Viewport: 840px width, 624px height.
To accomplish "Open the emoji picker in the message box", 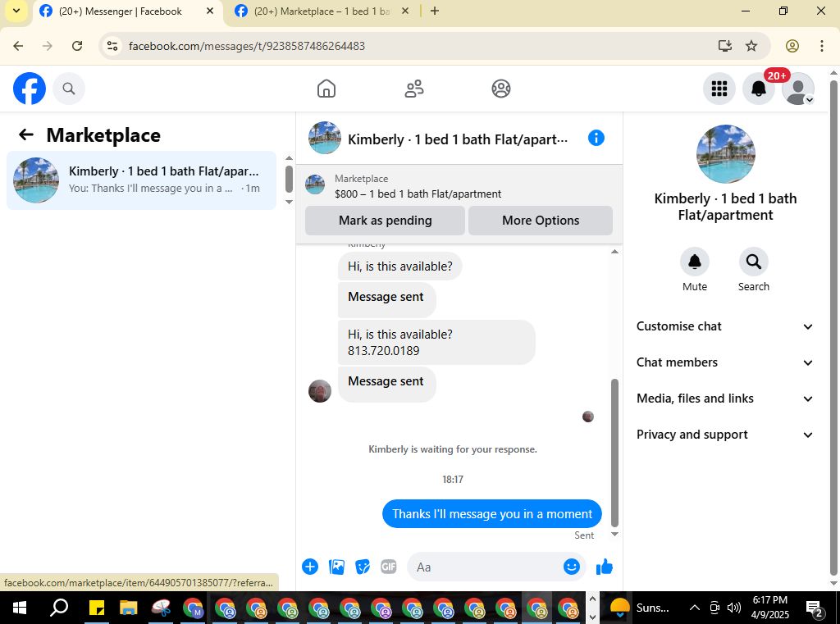I will 572,567.
